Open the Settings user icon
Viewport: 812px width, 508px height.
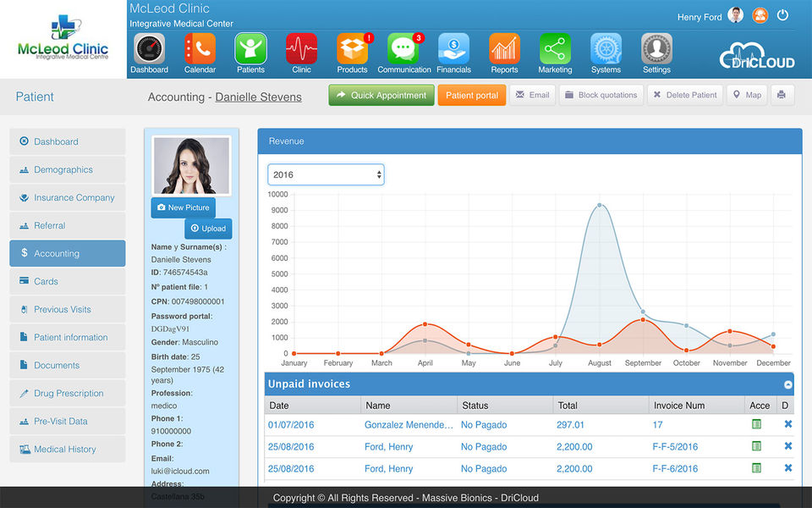point(656,49)
